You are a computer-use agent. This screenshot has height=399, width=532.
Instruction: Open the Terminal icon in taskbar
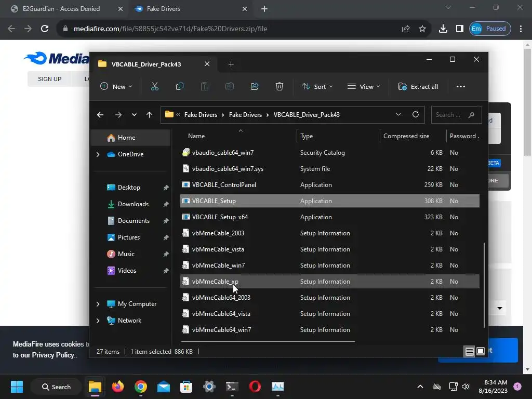(232, 387)
